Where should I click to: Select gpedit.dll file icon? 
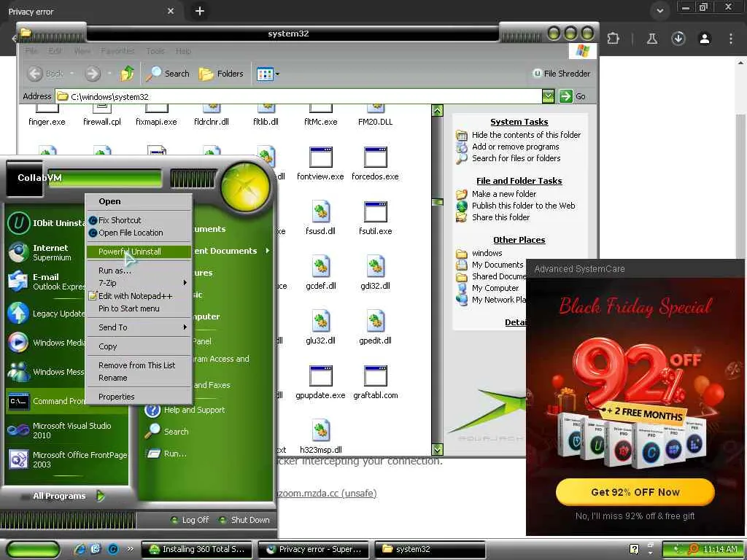pos(376,322)
